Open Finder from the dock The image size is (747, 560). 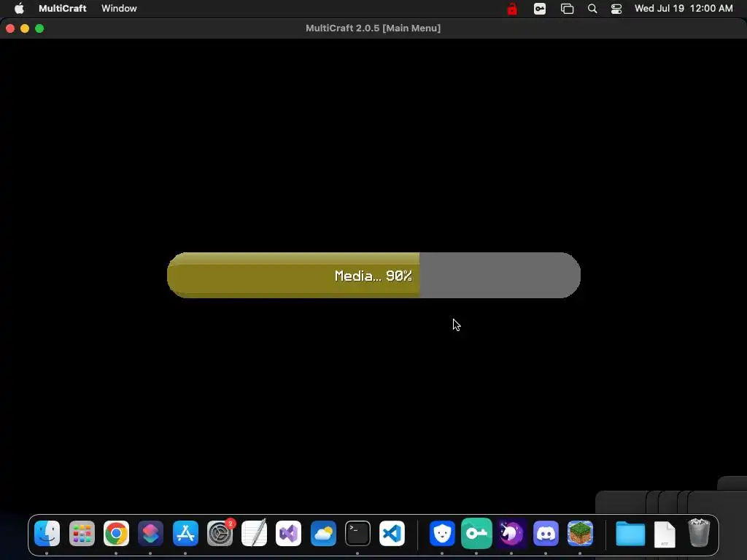point(47,533)
